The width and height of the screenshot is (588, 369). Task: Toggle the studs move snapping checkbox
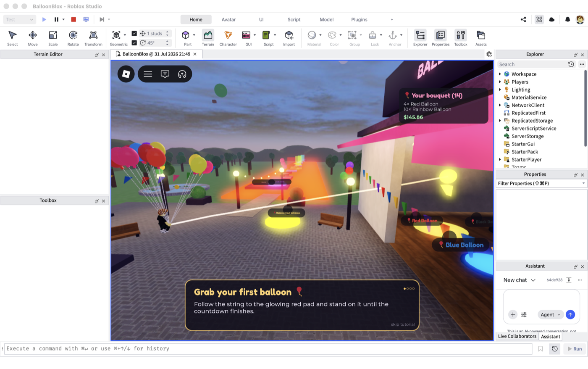pyautogui.click(x=134, y=34)
